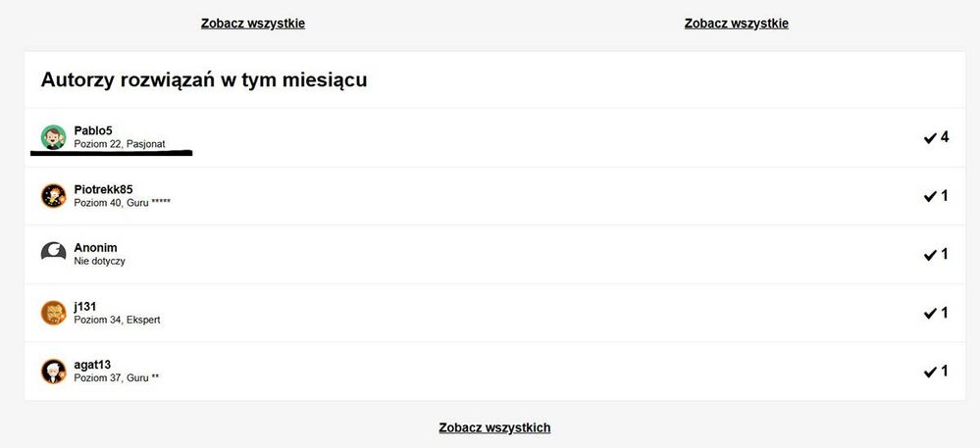980x448 pixels.
Task: Click Pablo5's green avatar icon
Action: (x=53, y=137)
